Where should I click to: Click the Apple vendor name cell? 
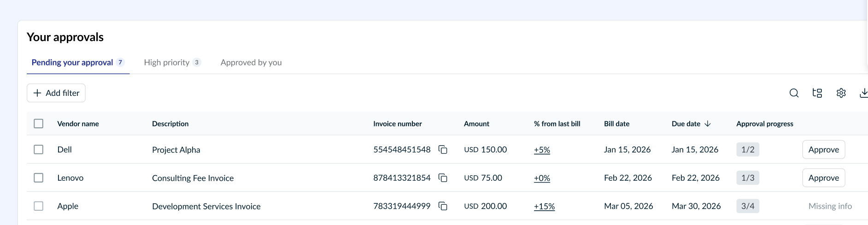click(x=68, y=206)
